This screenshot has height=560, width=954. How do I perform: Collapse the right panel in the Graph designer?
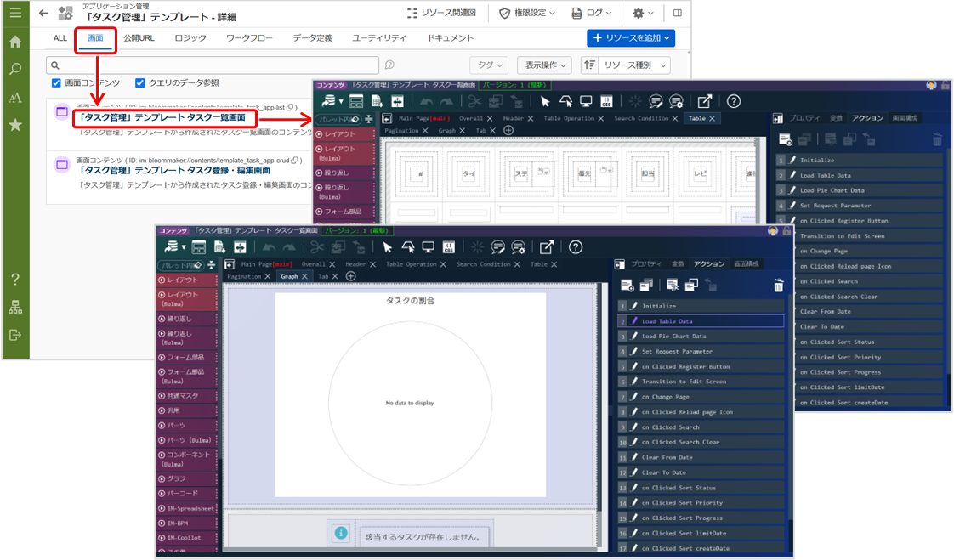619,264
